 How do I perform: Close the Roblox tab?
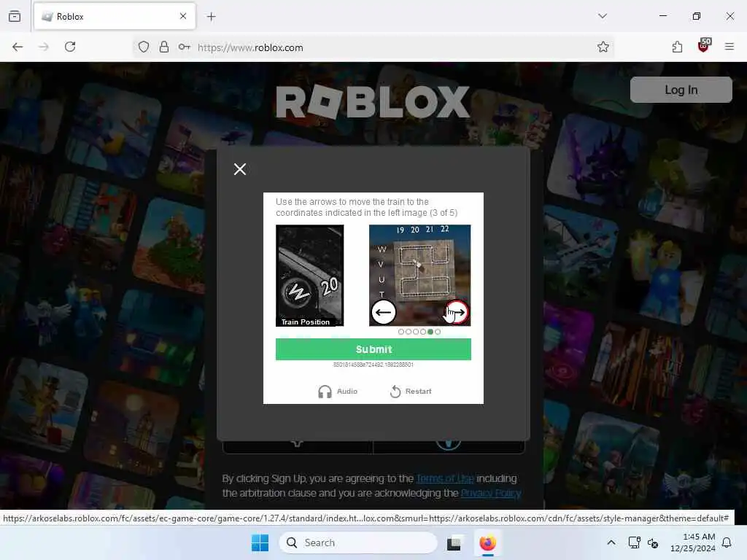[x=183, y=16]
